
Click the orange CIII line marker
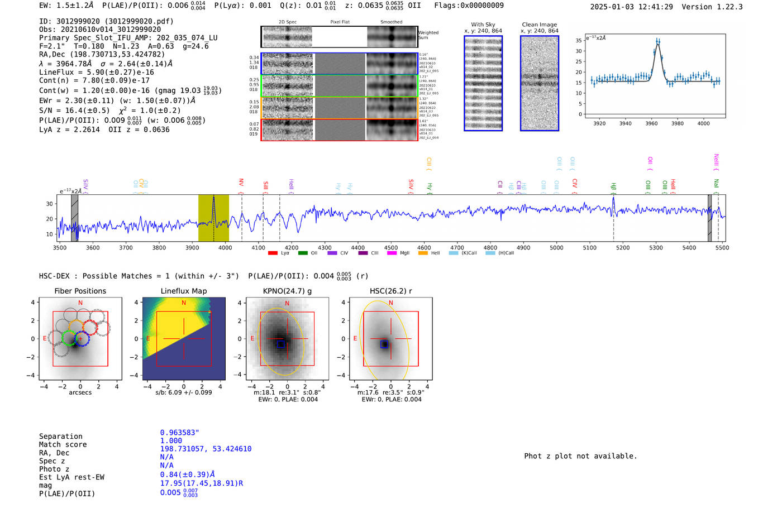(429, 164)
